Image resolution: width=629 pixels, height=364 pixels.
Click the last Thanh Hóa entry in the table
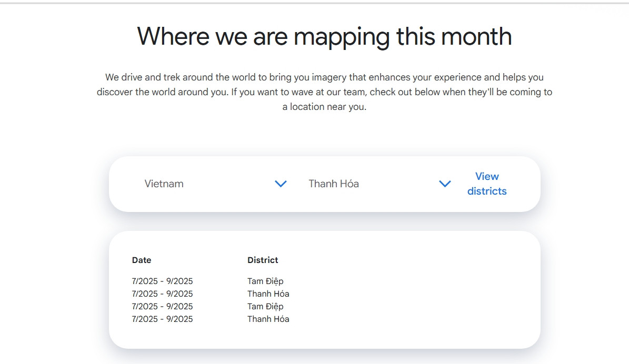pyautogui.click(x=268, y=319)
